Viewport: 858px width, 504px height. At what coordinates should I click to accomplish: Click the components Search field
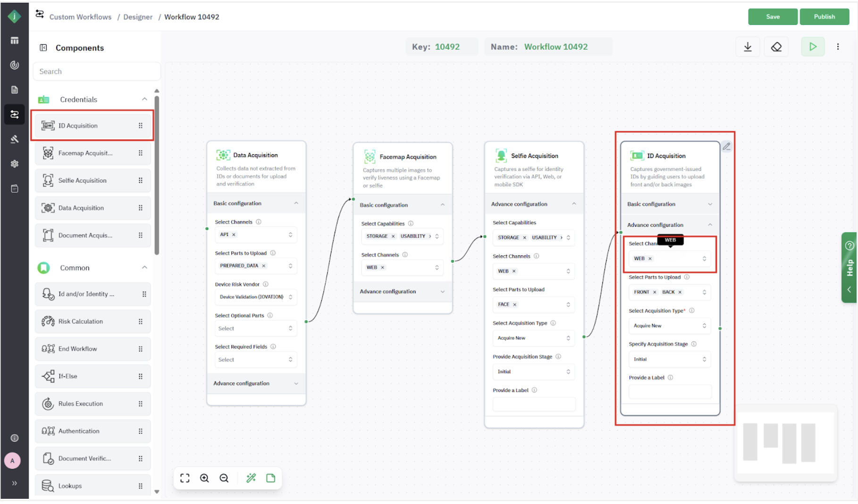pyautogui.click(x=97, y=72)
